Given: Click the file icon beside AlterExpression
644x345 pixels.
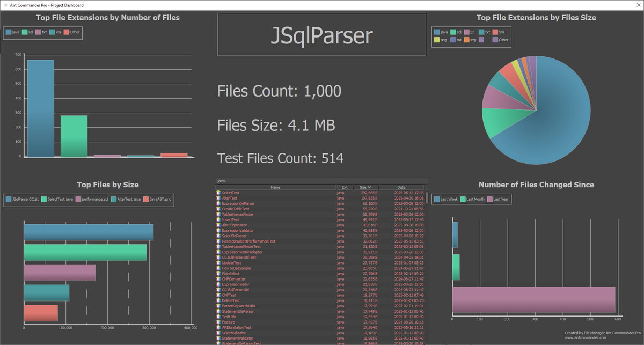Looking at the screenshot, I should [x=218, y=225].
